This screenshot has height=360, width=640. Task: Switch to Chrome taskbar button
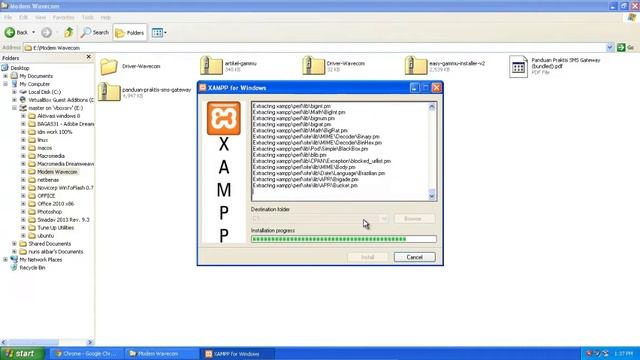point(86,354)
